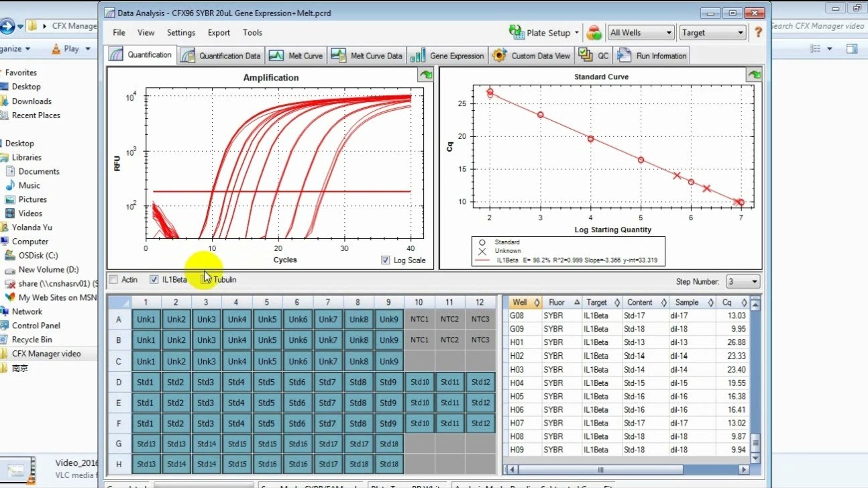
Task: Open the Settings menu
Action: (181, 32)
